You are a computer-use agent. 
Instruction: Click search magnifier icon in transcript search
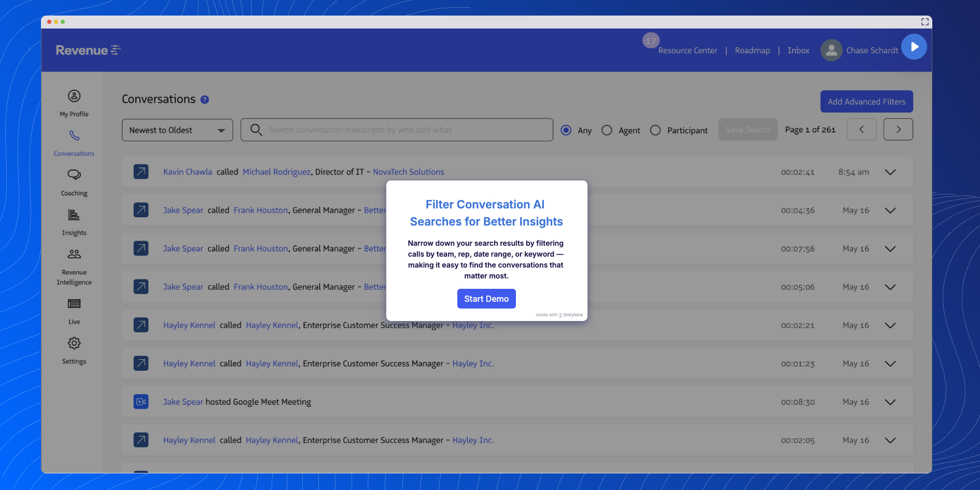pyautogui.click(x=256, y=130)
